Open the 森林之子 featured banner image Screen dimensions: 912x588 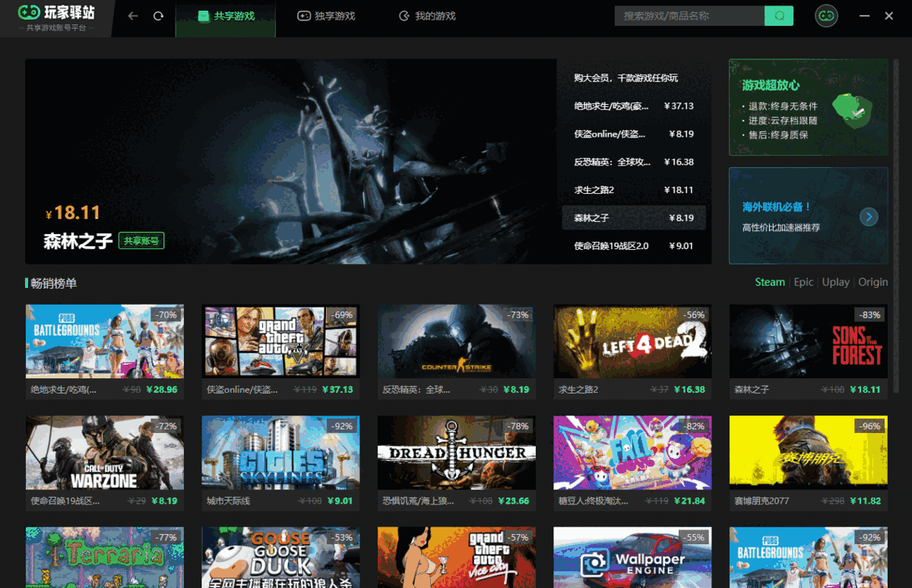[293, 162]
